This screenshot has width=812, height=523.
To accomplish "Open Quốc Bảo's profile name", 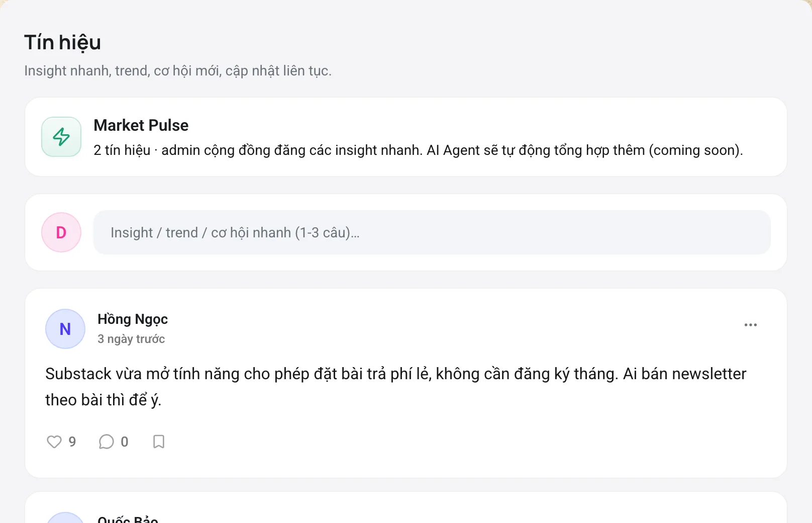I will tap(128, 519).
